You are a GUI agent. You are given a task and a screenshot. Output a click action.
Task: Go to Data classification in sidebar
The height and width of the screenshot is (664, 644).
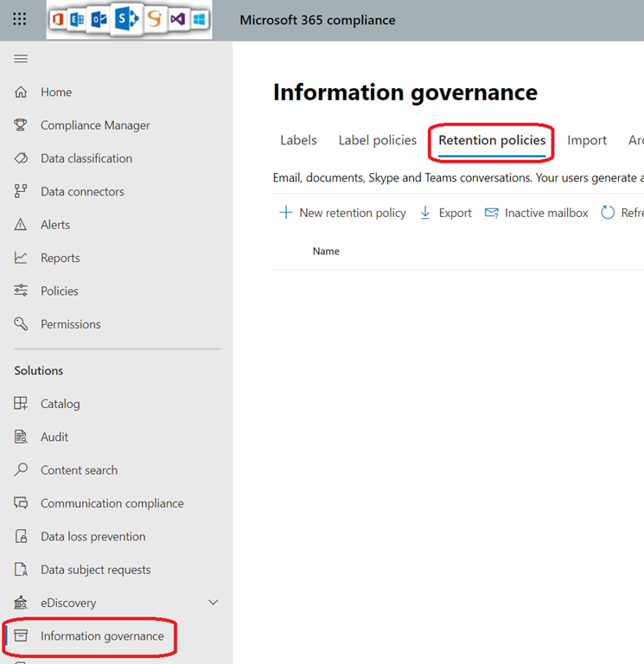pyautogui.click(x=86, y=158)
